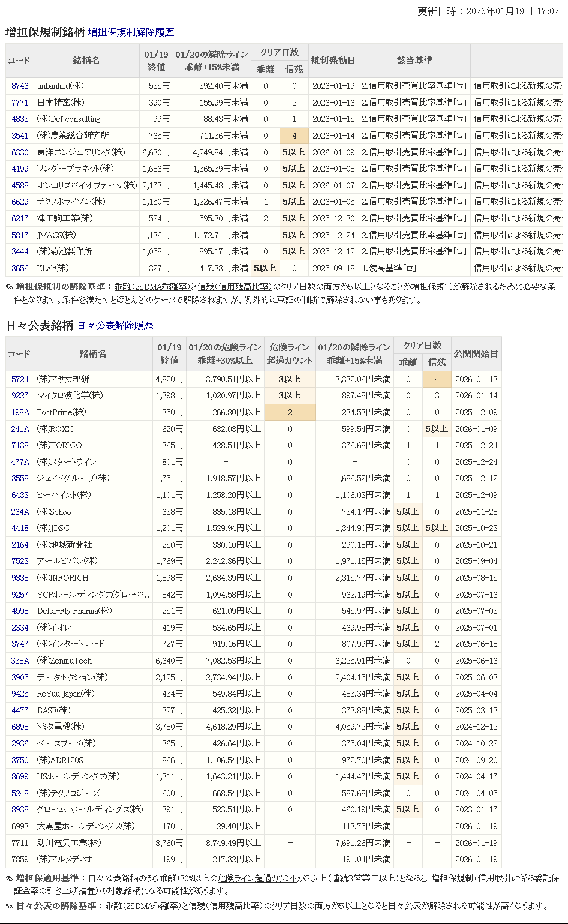Open 日々公表解除履歴 link
Image resolution: width=568 pixels, height=924 pixels.
coord(115,326)
